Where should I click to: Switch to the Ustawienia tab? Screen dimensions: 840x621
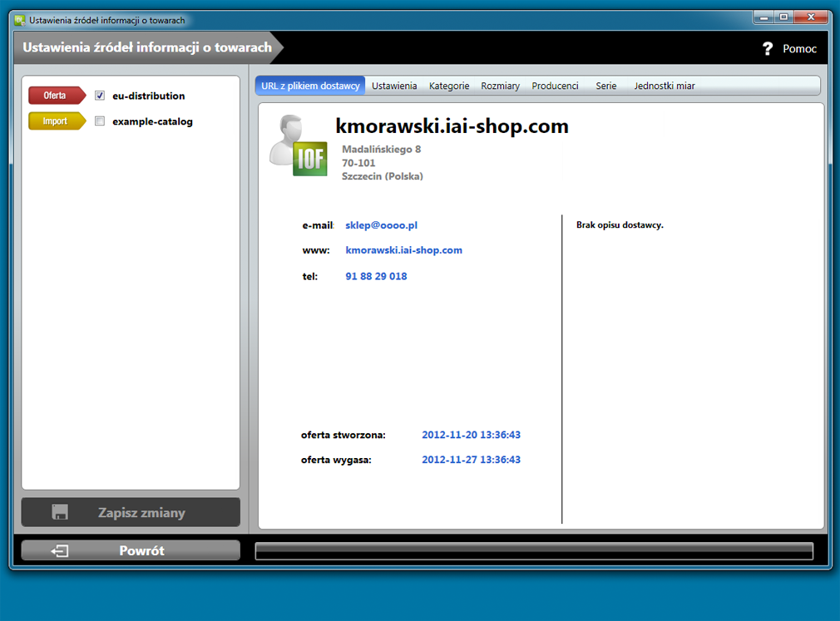click(x=394, y=86)
